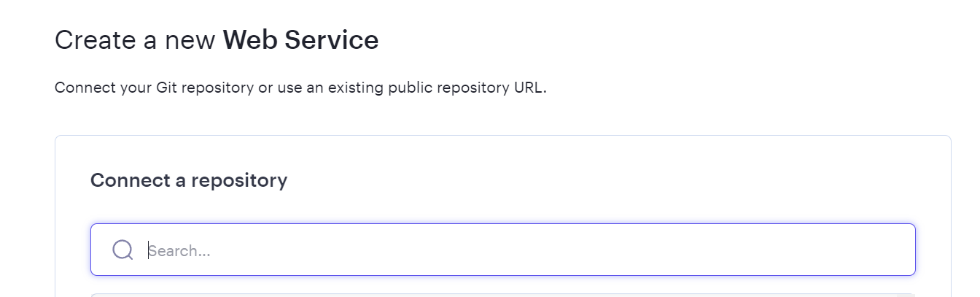Click the word "URL." ending the subtitle
The height and width of the screenshot is (297, 980).
pyautogui.click(x=530, y=88)
